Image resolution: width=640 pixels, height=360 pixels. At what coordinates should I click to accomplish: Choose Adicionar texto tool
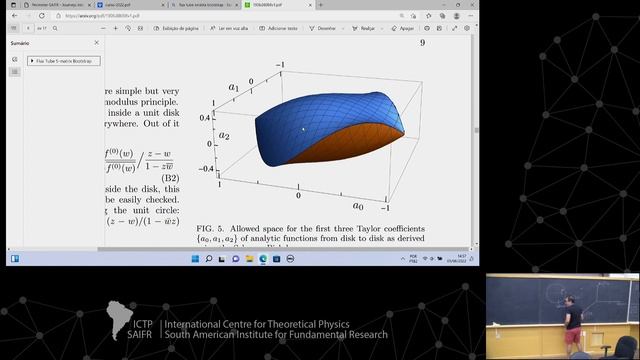[x=278, y=28]
